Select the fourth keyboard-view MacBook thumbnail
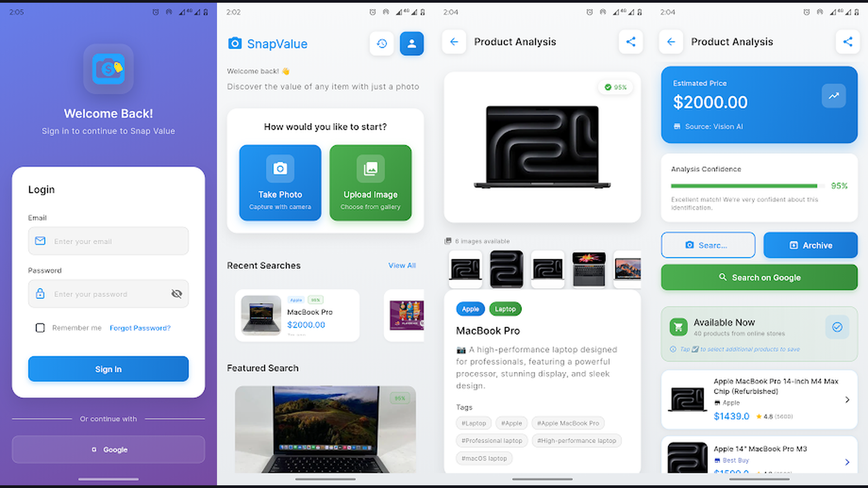The width and height of the screenshot is (868, 488). coord(589,269)
